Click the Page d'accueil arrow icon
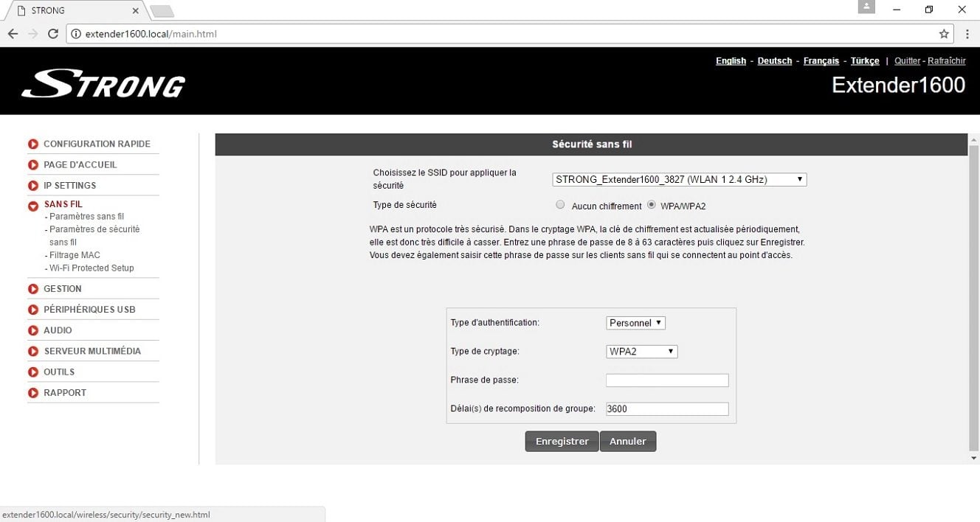Viewport: 980px width, 522px height. pyautogui.click(x=33, y=165)
